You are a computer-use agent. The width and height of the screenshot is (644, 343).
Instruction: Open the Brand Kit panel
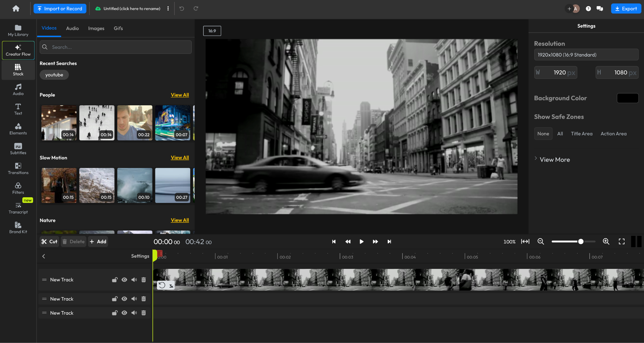pyautogui.click(x=18, y=227)
